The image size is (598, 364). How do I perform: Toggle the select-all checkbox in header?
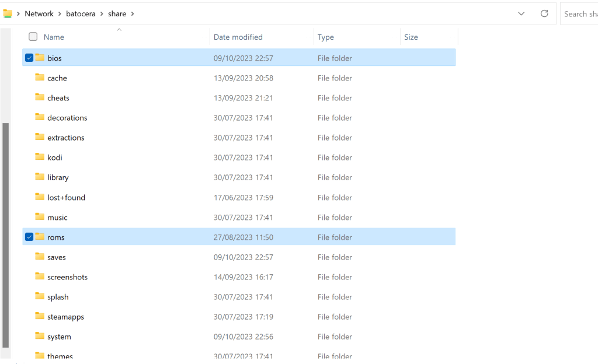click(33, 37)
